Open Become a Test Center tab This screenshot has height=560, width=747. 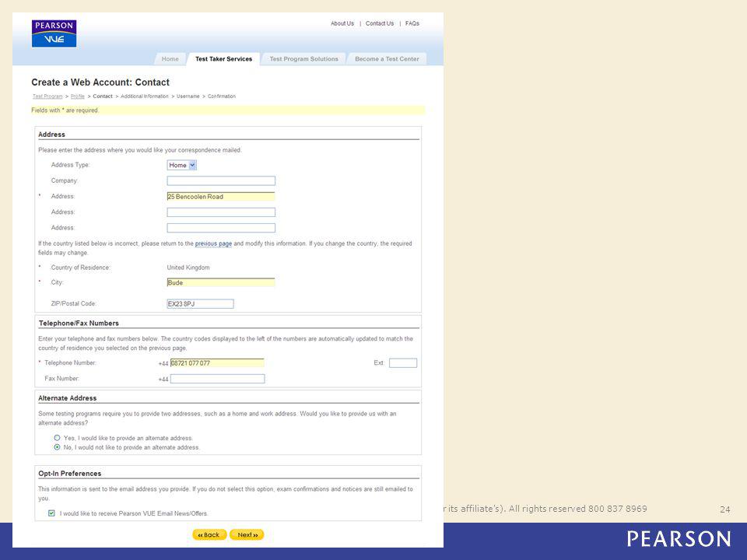tap(387, 59)
